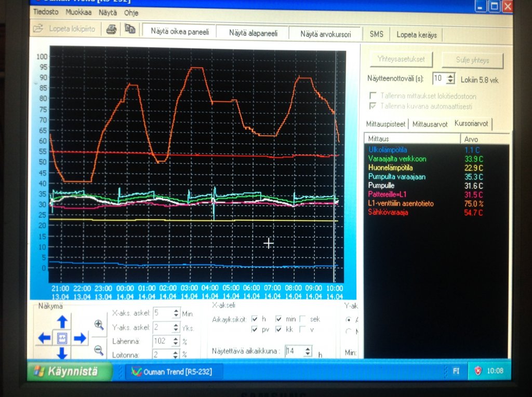Open the Tiedosto menu
Image resolution: width=532 pixels, height=397 pixels.
(46, 11)
